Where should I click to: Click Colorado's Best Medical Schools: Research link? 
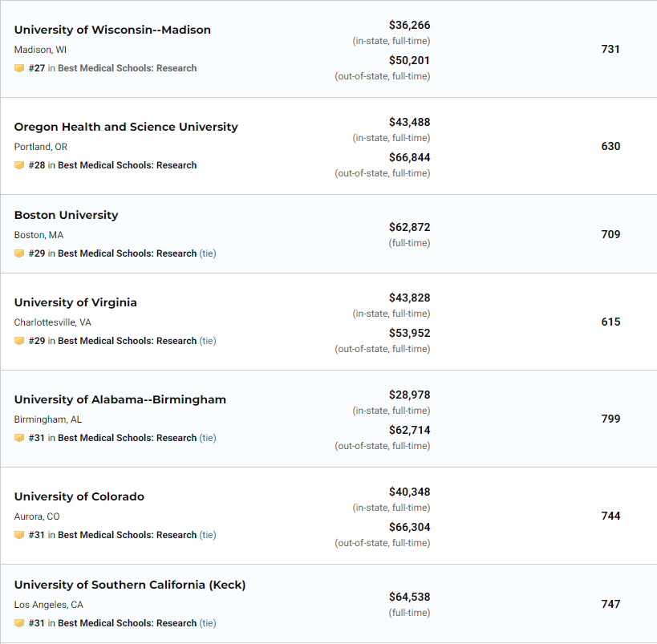tap(127, 535)
